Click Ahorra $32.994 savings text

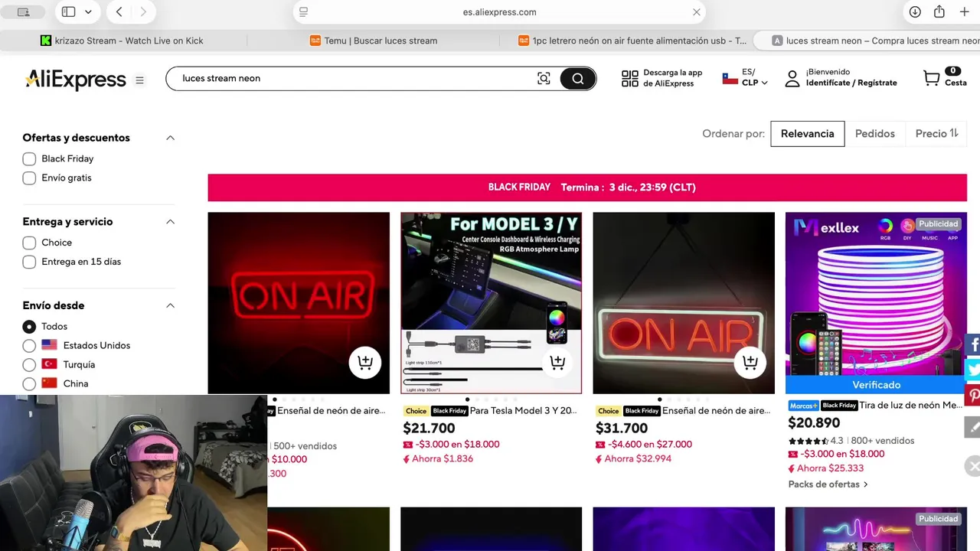[638, 459]
